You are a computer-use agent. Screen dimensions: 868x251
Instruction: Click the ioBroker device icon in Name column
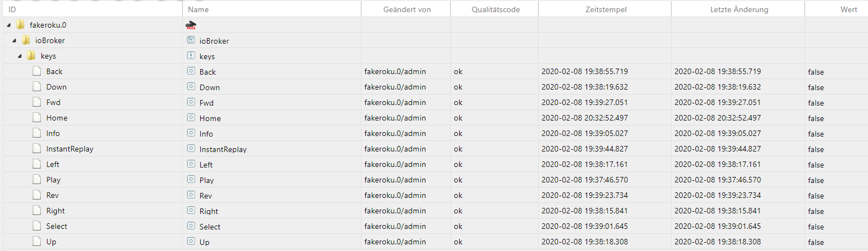[x=191, y=40]
